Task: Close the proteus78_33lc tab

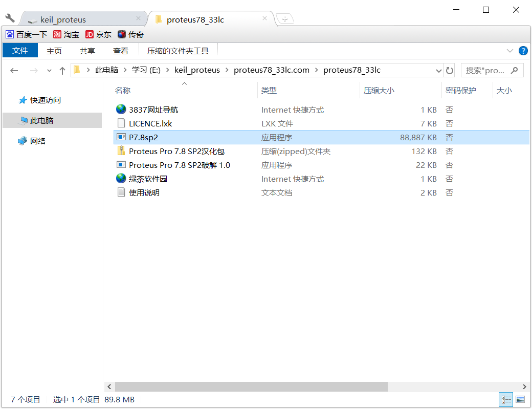Action: (x=264, y=18)
